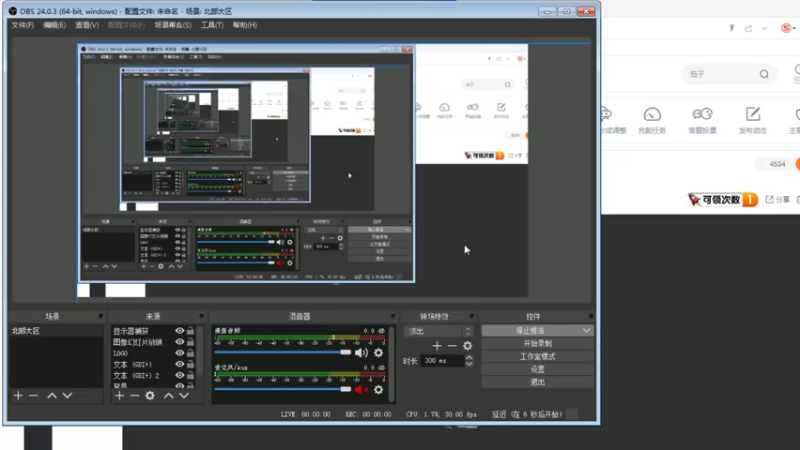Viewport: 800px width, 450px height.
Task: Click the 退出 exit button
Action: pos(537,382)
